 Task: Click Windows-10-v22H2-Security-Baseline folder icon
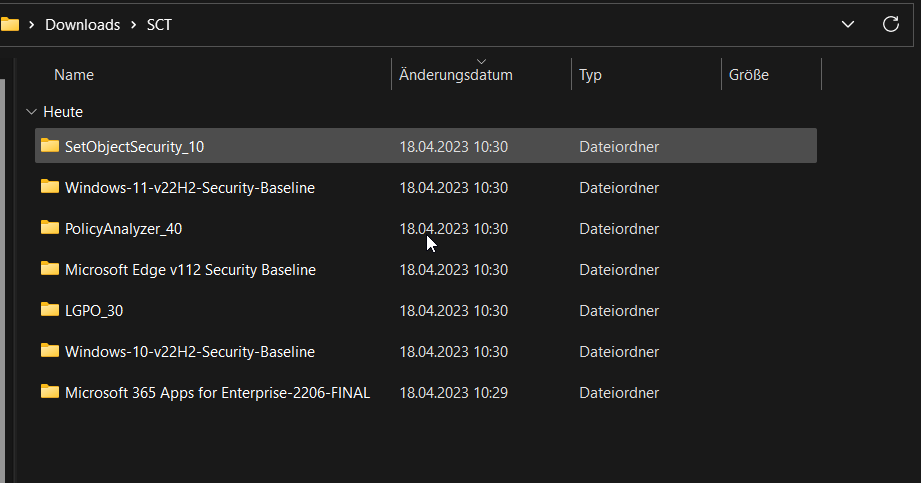click(50, 351)
